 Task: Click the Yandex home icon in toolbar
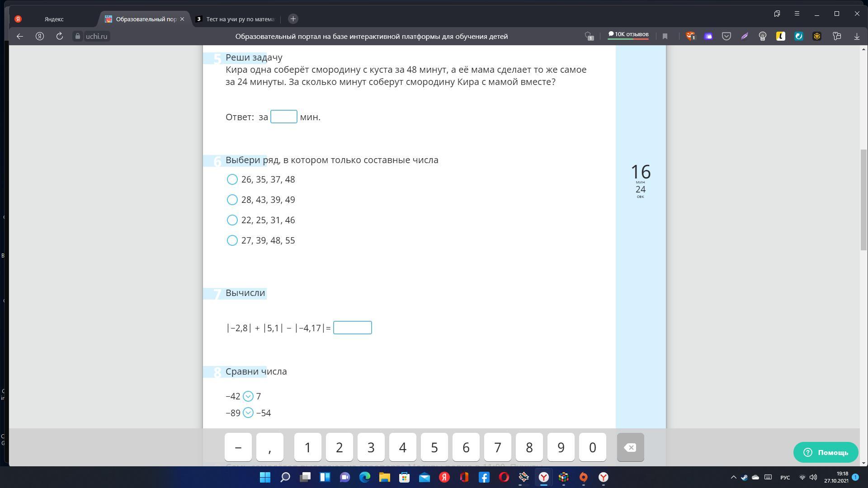coord(40,36)
